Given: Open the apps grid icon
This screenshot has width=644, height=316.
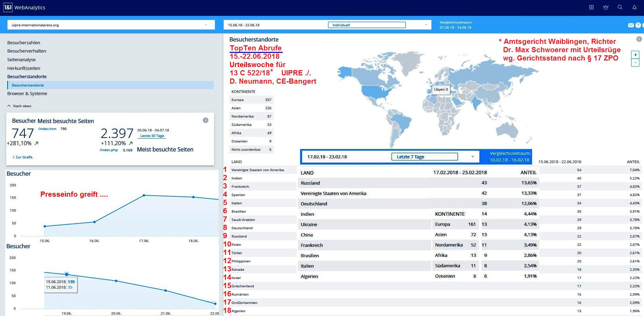Looking at the screenshot, I should [591, 7].
